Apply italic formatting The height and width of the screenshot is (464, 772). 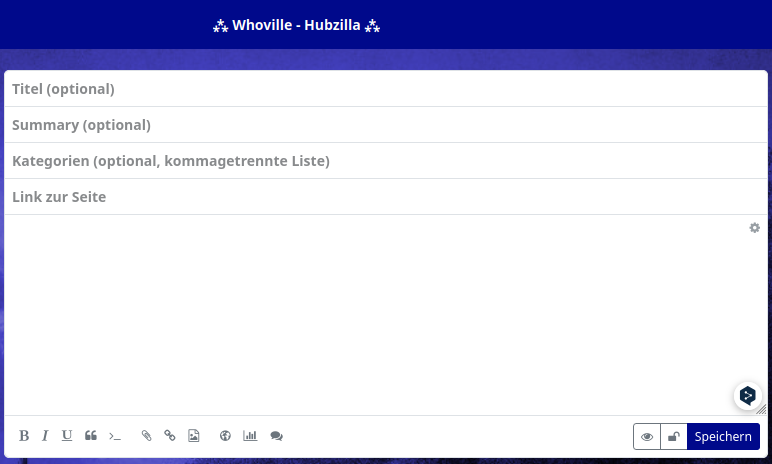click(45, 436)
